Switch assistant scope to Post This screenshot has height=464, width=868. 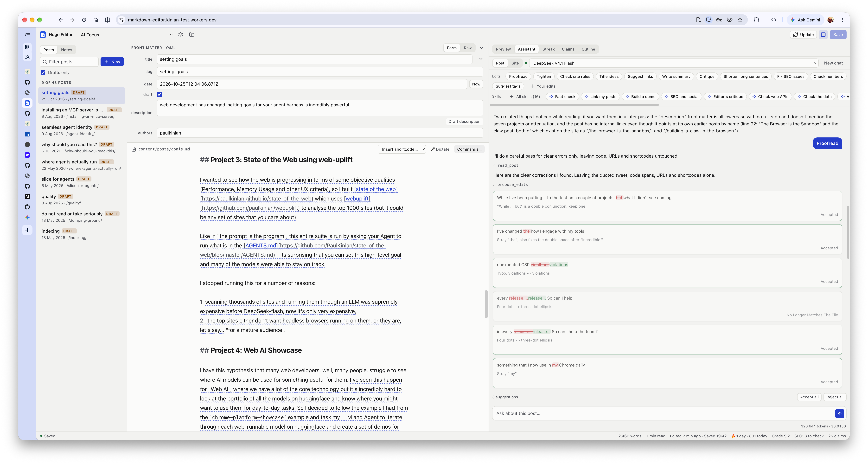pyautogui.click(x=500, y=63)
